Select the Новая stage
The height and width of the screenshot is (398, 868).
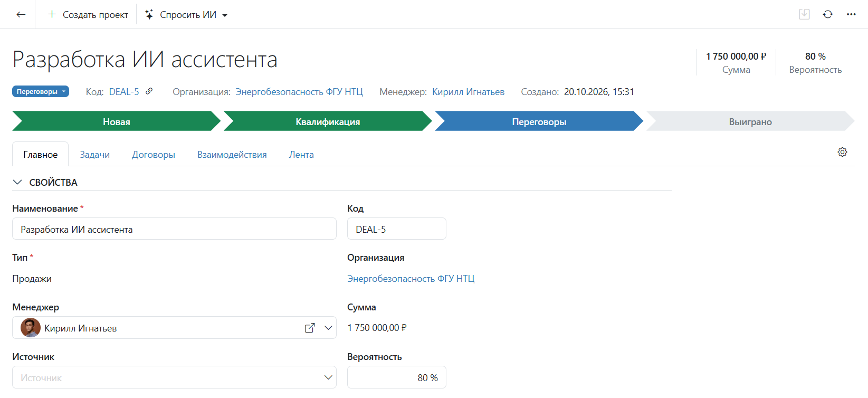tap(116, 121)
